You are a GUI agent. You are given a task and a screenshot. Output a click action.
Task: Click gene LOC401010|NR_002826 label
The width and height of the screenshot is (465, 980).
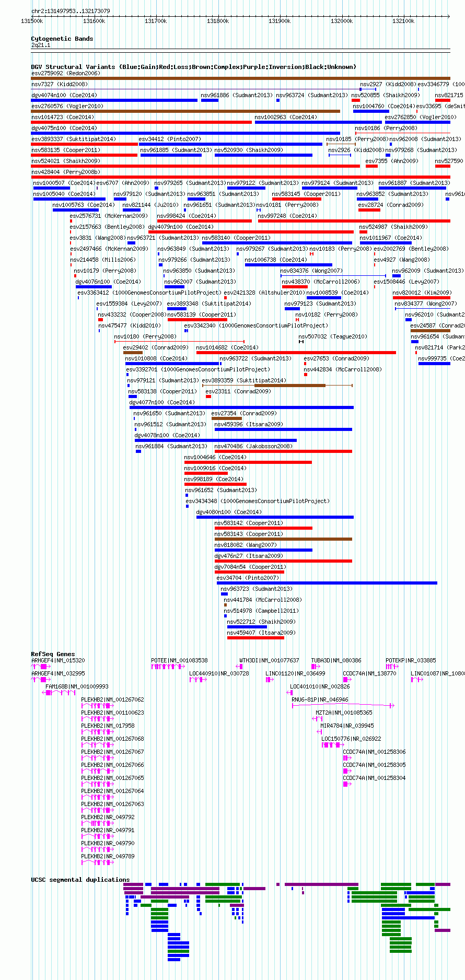320,686
